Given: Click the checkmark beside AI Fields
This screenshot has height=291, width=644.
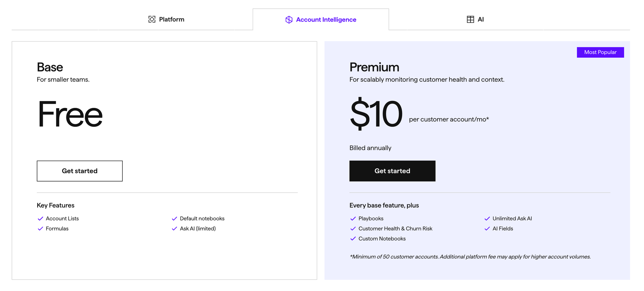Looking at the screenshot, I should coord(487,229).
